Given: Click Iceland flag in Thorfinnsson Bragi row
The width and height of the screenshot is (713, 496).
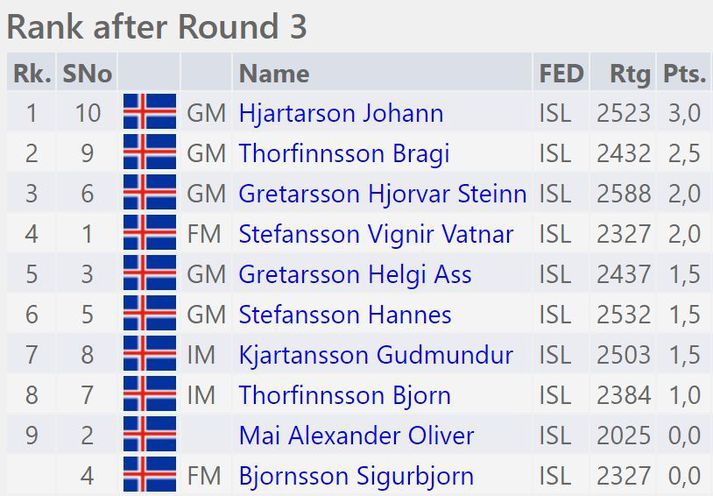Looking at the screenshot, I should point(150,152).
